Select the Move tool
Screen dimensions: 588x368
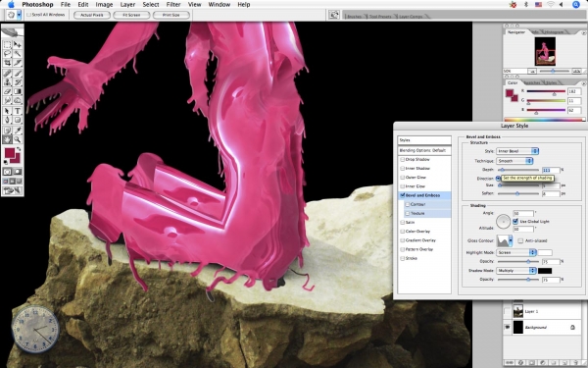click(18, 45)
